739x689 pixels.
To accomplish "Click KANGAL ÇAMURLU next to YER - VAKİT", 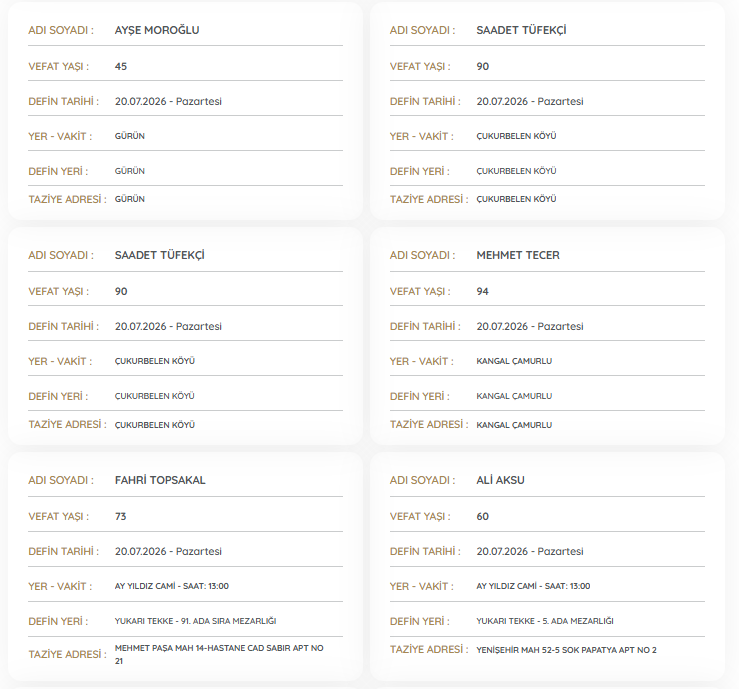I will (x=514, y=361).
